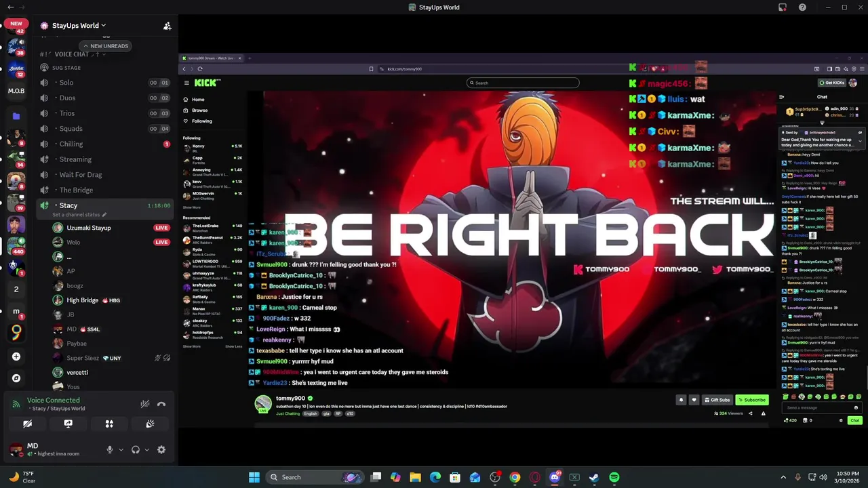The height and width of the screenshot is (488, 868).
Task: Go back in Discord with top-left arrow
Action: (10, 7)
